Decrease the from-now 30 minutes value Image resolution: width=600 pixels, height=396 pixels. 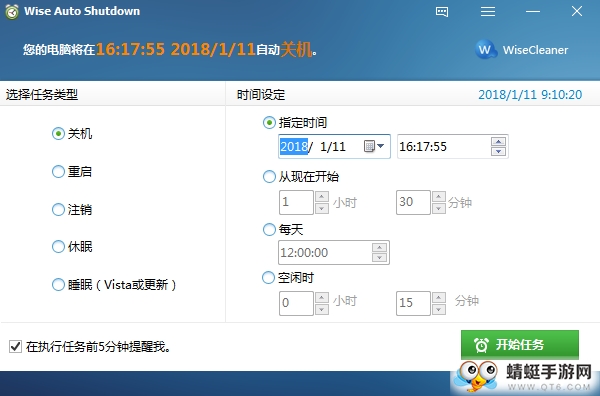439,208
